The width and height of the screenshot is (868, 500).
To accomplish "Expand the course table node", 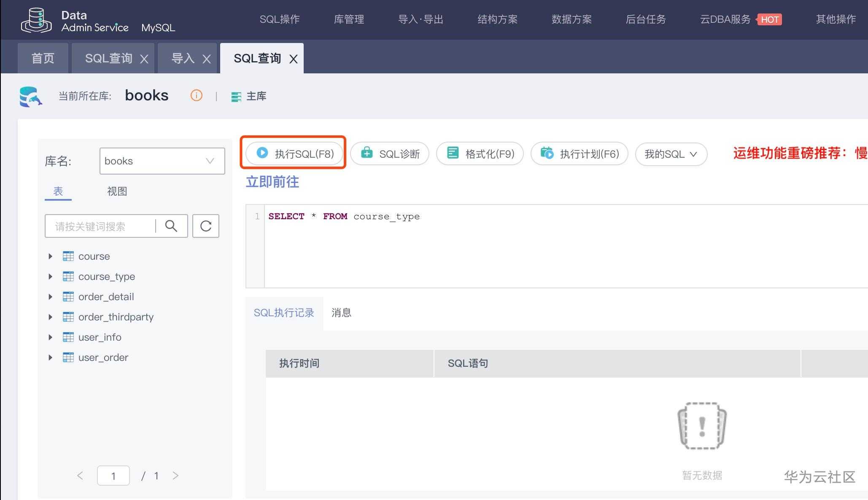I will pyautogui.click(x=51, y=256).
